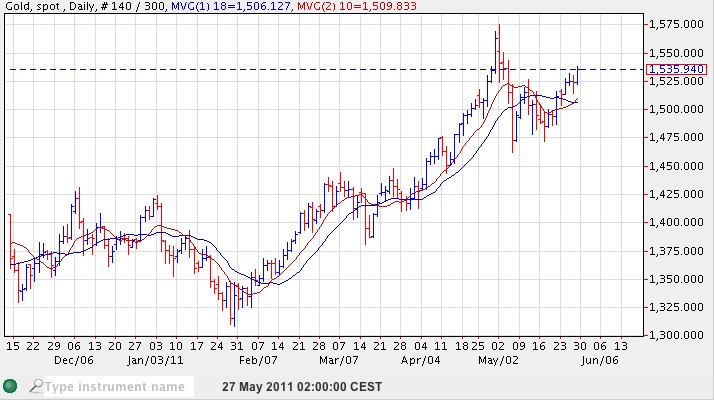Click the 'Jun/06' month label
714x400 pixels.
(x=600, y=360)
